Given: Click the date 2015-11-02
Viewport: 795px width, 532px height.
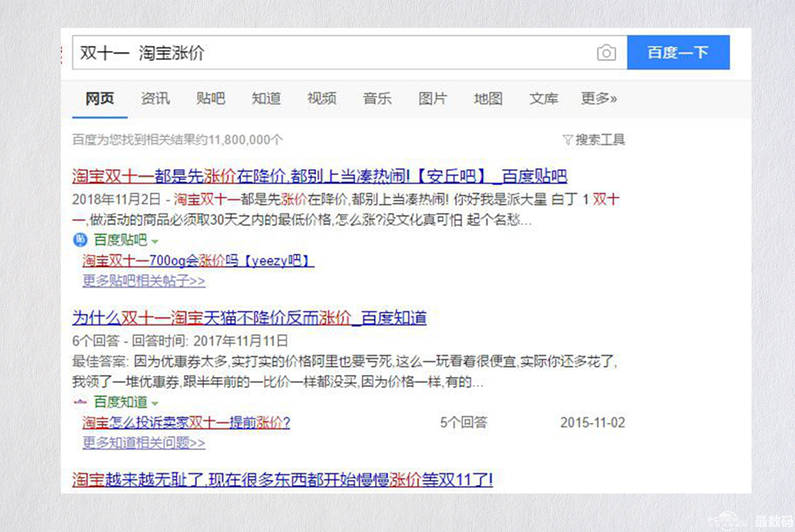Looking at the screenshot, I should pos(593,423).
